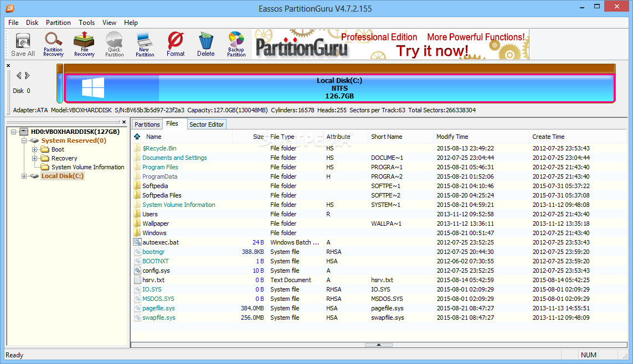The image size is (633, 364).
Task: Open the Help menu
Action: 131,23
